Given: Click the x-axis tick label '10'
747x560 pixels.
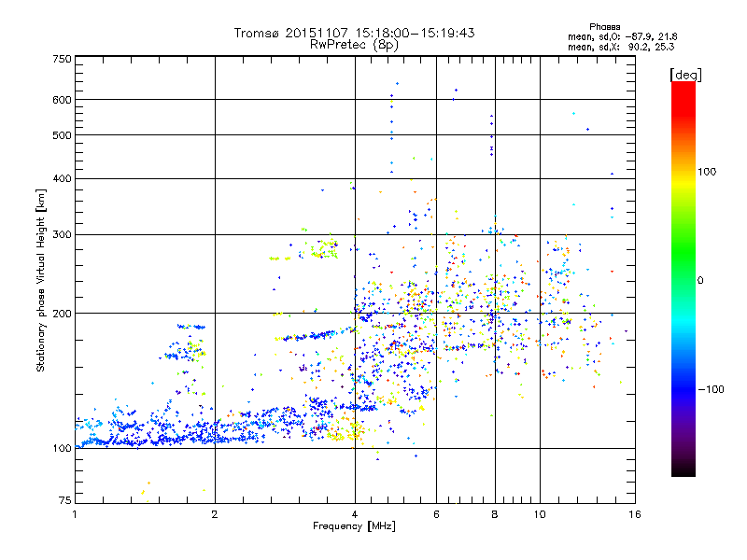Looking at the screenshot, I should (x=540, y=514).
